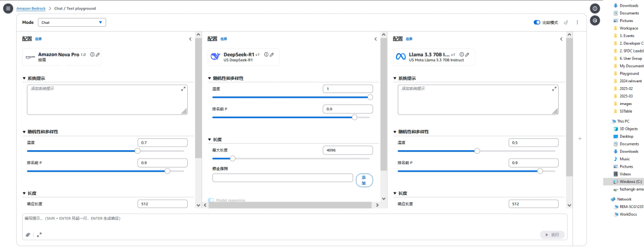Collapse the DeepSeek-R1 configuration panel
The image size is (644, 248).
point(376,39)
